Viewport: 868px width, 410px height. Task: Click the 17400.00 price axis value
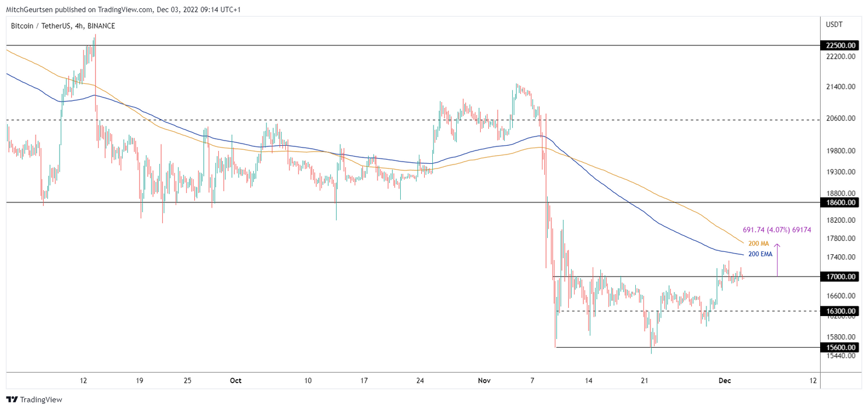tap(841, 257)
